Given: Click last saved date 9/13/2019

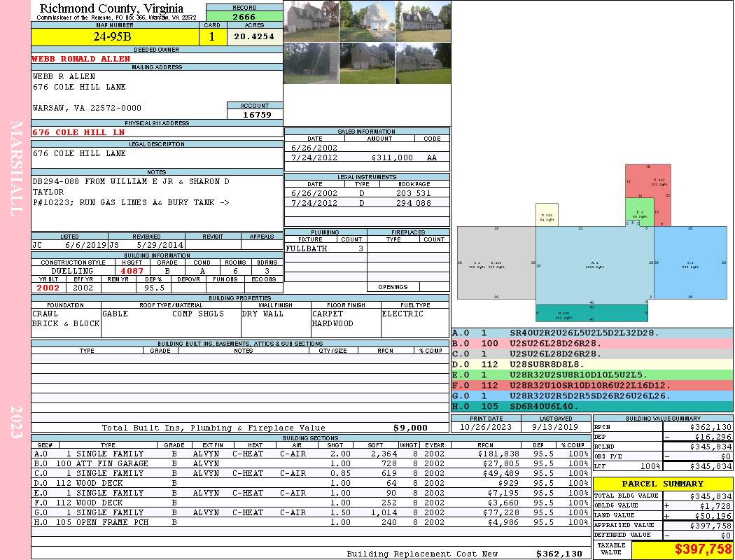Looking at the screenshot, I should (x=555, y=428).
